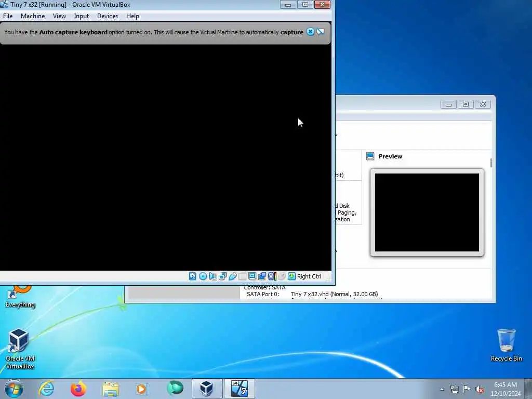Dismiss the Auto capture keyboard notification
The width and height of the screenshot is (532, 399).
click(310, 32)
